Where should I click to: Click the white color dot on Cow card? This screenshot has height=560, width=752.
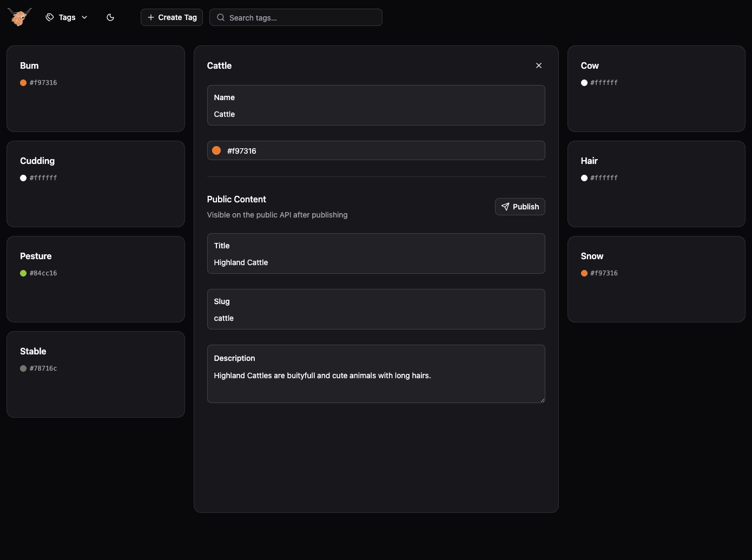584,83
